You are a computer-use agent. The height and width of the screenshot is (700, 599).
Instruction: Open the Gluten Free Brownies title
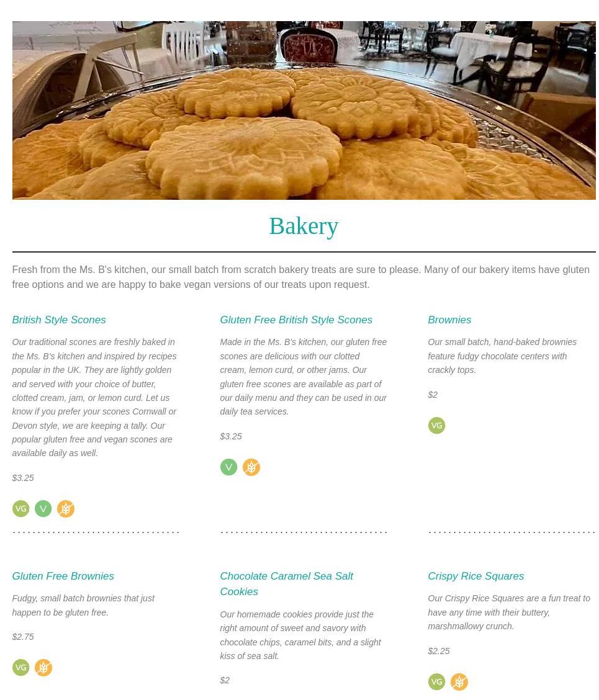[63, 576]
